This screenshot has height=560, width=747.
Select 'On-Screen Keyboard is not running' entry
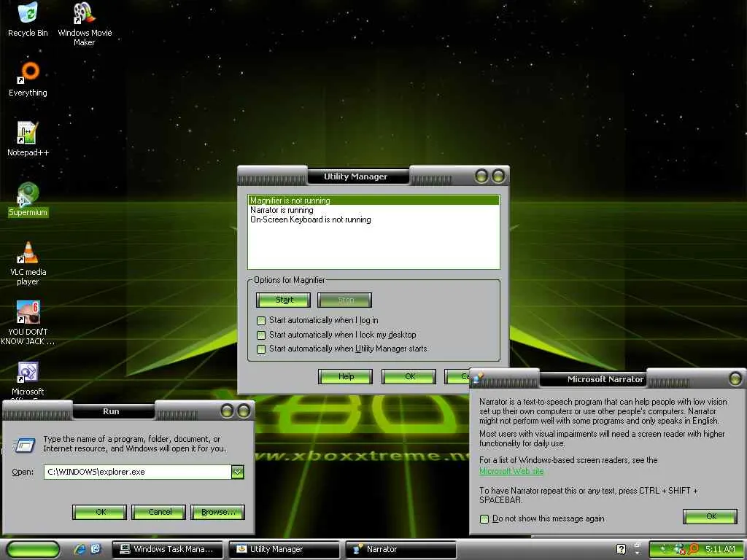pyautogui.click(x=373, y=219)
